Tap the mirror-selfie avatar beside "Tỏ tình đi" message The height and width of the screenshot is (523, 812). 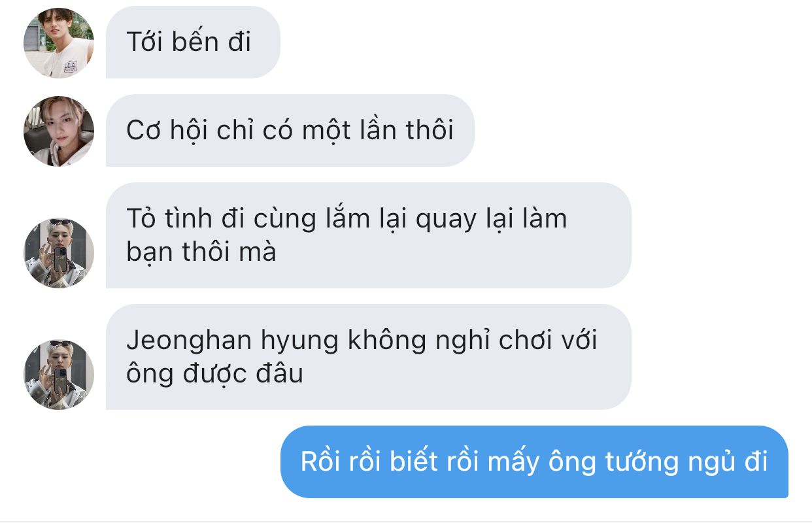point(59,253)
